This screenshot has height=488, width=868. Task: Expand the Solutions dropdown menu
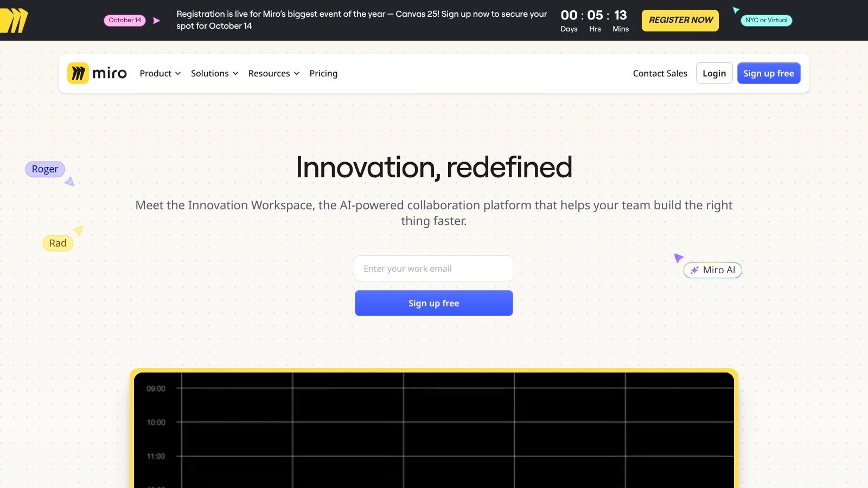[x=214, y=73]
